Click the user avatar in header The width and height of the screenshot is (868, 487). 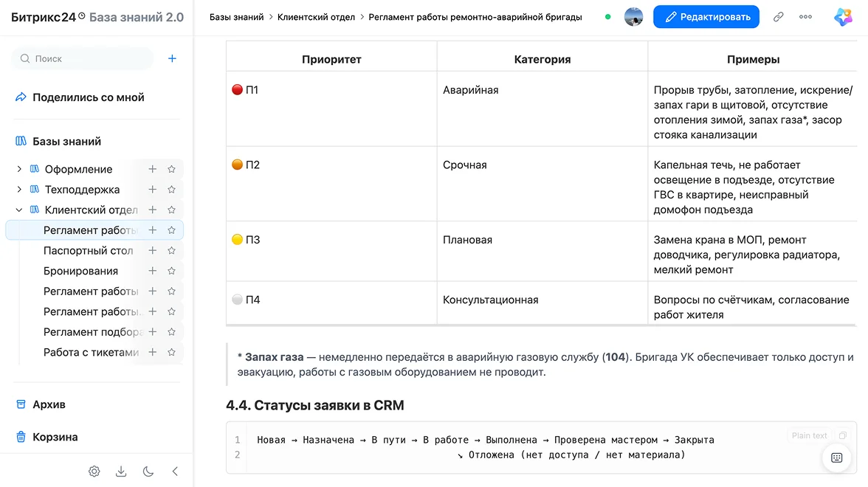tap(634, 16)
